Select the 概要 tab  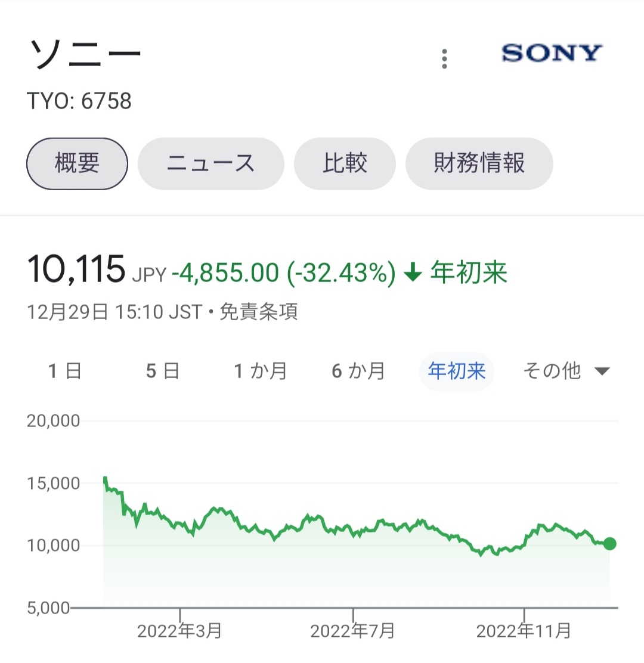tap(77, 163)
